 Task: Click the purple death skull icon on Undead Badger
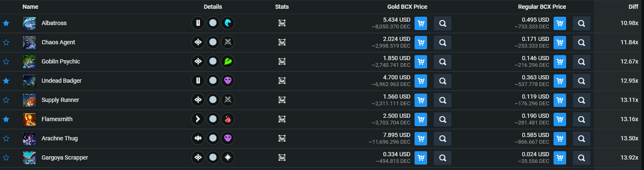pyautogui.click(x=228, y=81)
